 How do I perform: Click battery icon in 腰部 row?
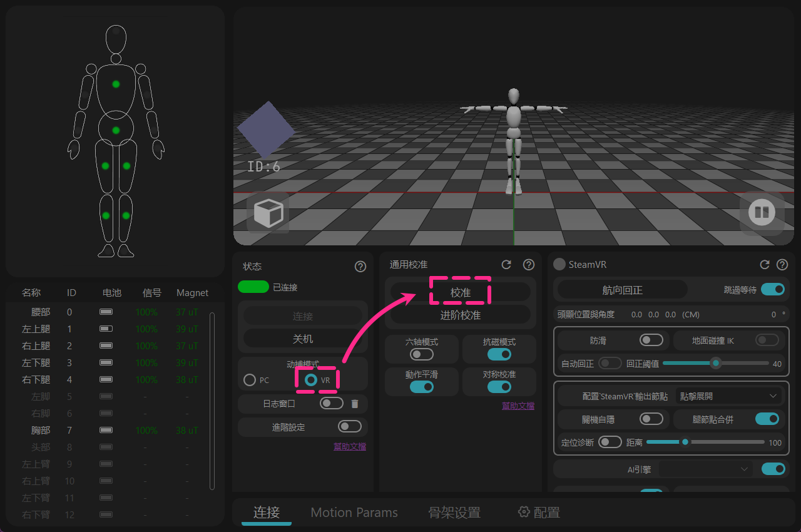point(106,312)
